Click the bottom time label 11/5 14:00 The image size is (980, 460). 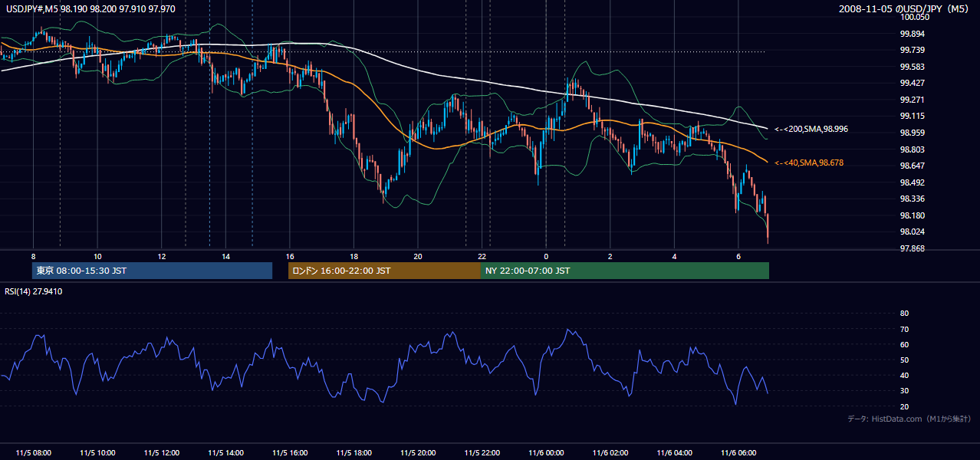pyautogui.click(x=225, y=453)
